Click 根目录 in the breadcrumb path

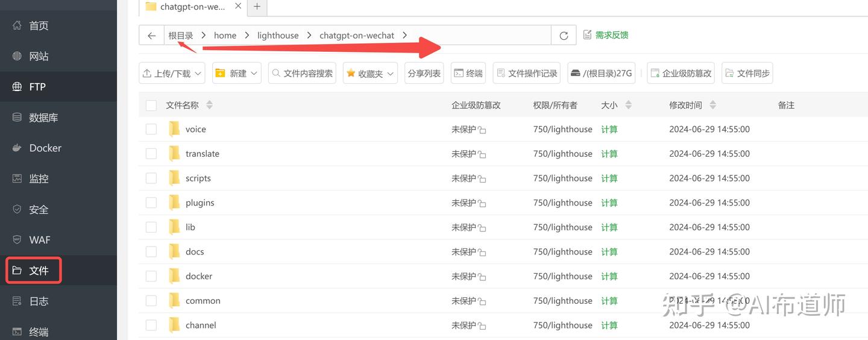point(181,36)
